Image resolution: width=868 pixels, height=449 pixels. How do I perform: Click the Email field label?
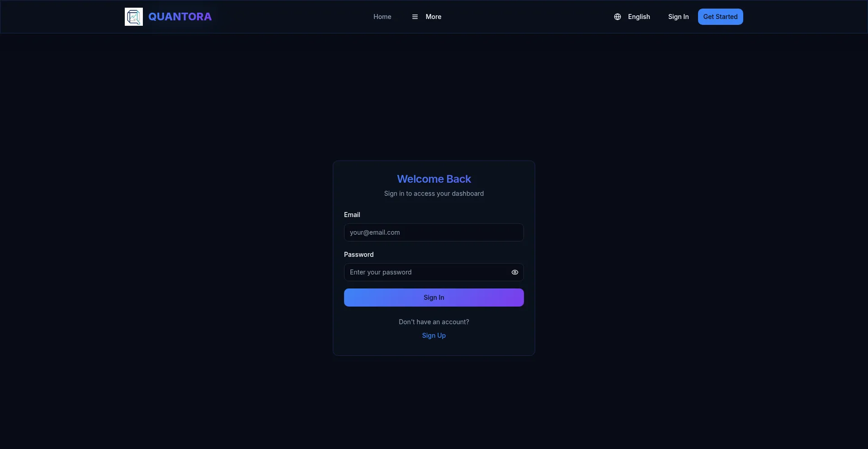(352, 215)
